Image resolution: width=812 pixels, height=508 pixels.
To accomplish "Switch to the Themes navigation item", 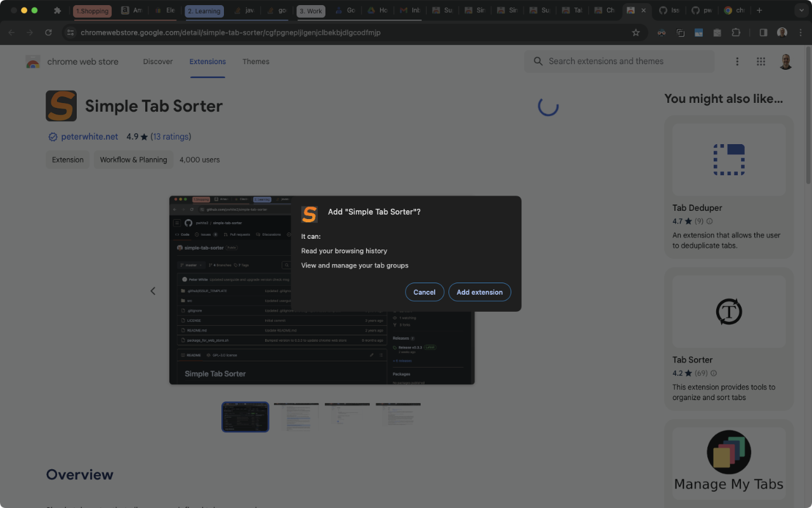I will coord(256,62).
